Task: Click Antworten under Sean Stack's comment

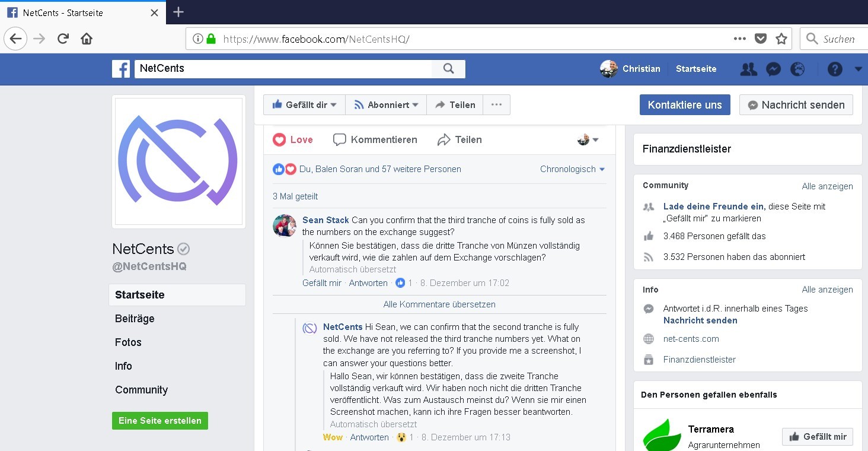Action: [368, 283]
